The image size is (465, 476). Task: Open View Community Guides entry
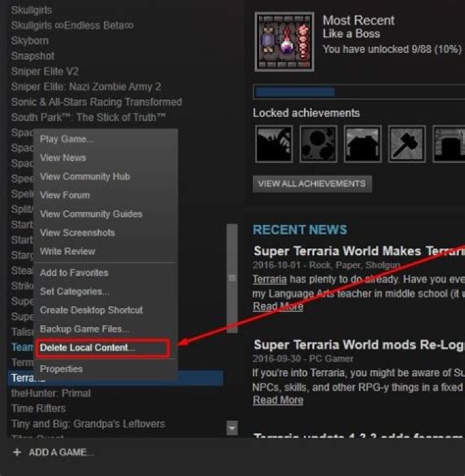(x=91, y=214)
